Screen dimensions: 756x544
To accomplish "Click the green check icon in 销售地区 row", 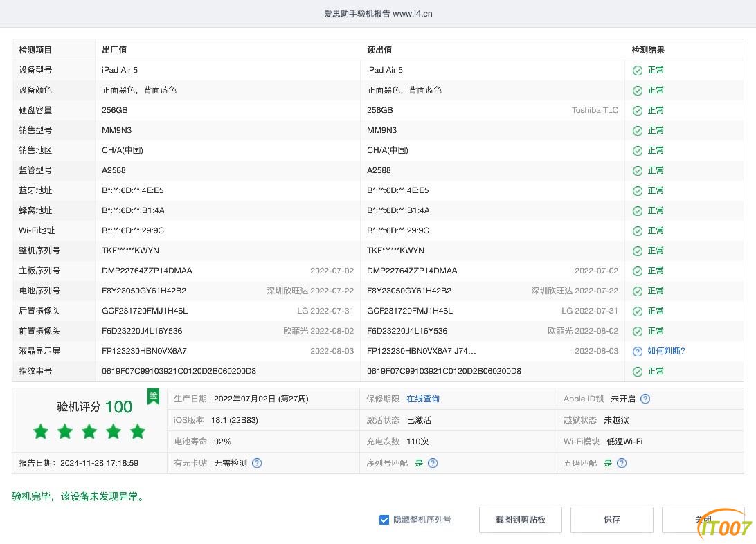I will coord(638,151).
